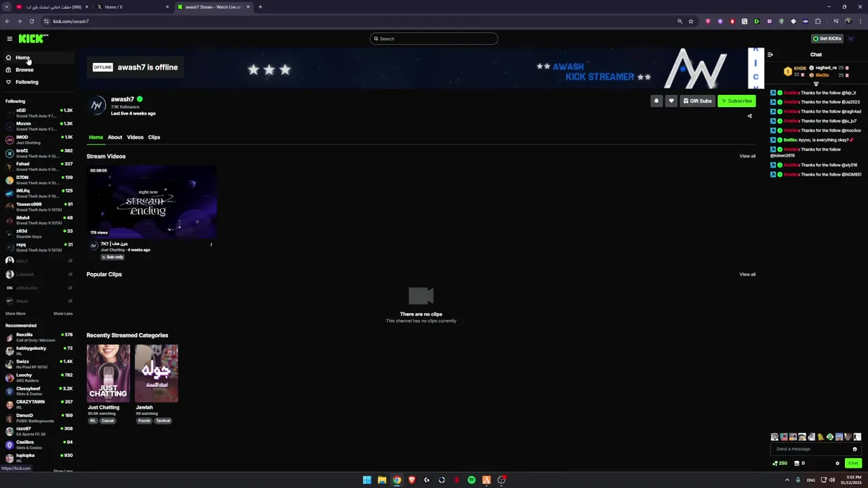The width and height of the screenshot is (868, 488).
Task: Open Rexzilla recommended channel
Action: click(39, 337)
